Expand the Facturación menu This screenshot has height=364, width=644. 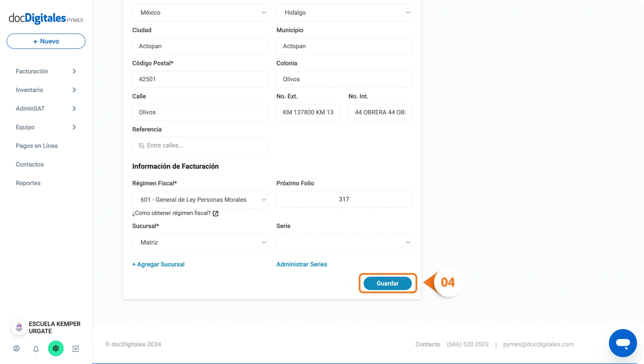pyautogui.click(x=46, y=71)
